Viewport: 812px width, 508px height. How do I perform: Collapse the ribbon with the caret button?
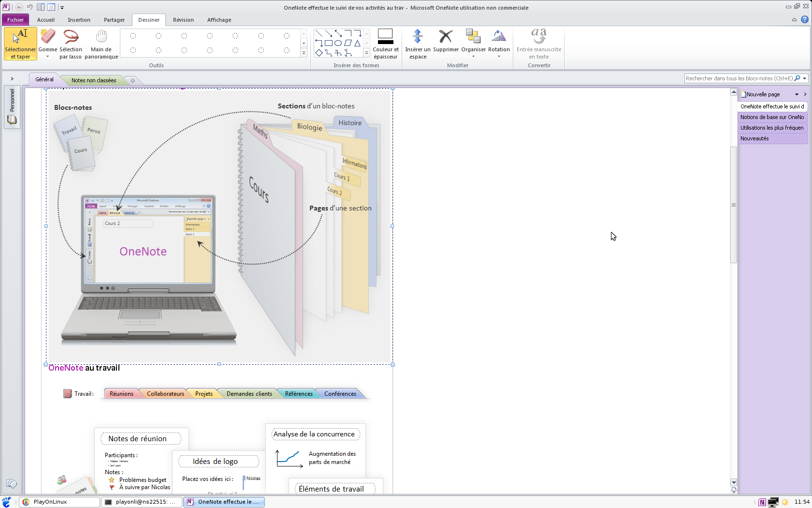coord(794,20)
